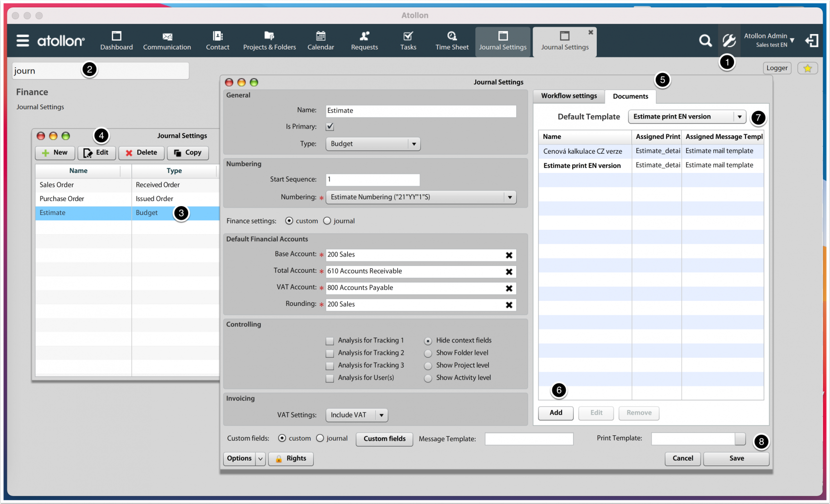
Task: Open the hamburger main menu
Action: pyautogui.click(x=23, y=41)
